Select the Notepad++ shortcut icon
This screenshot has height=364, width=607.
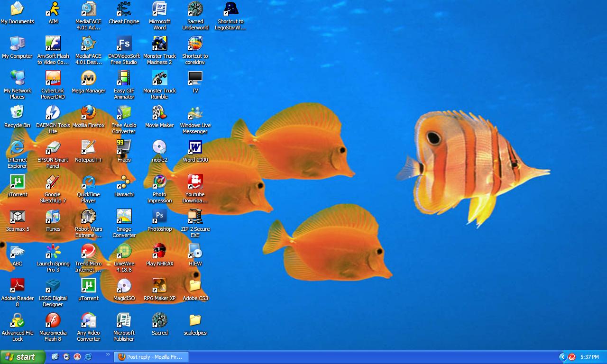tap(88, 148)
